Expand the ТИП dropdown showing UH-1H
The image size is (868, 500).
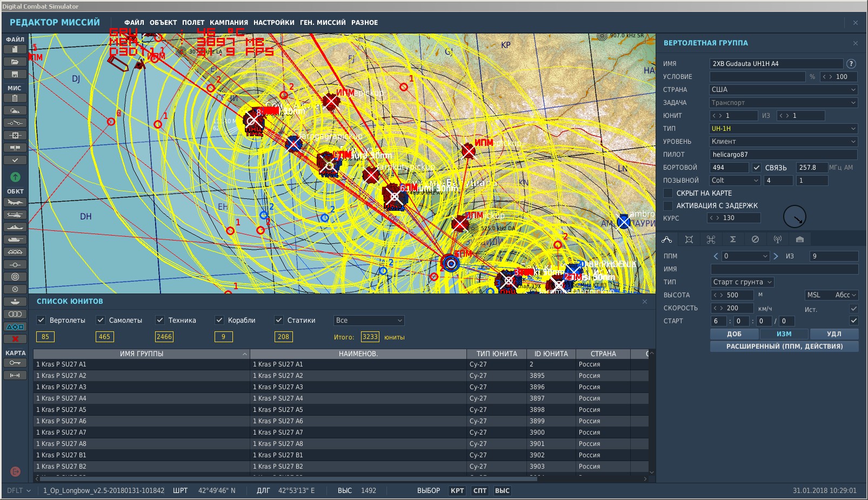(x=784, y=129)
